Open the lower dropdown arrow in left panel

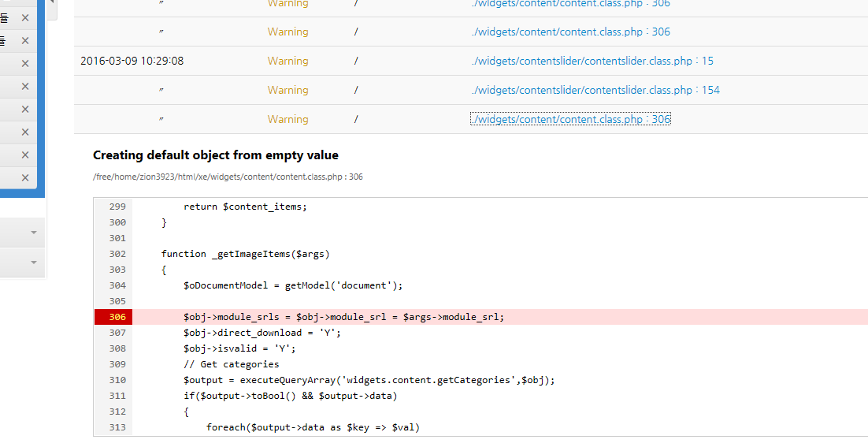coord(33,262)
